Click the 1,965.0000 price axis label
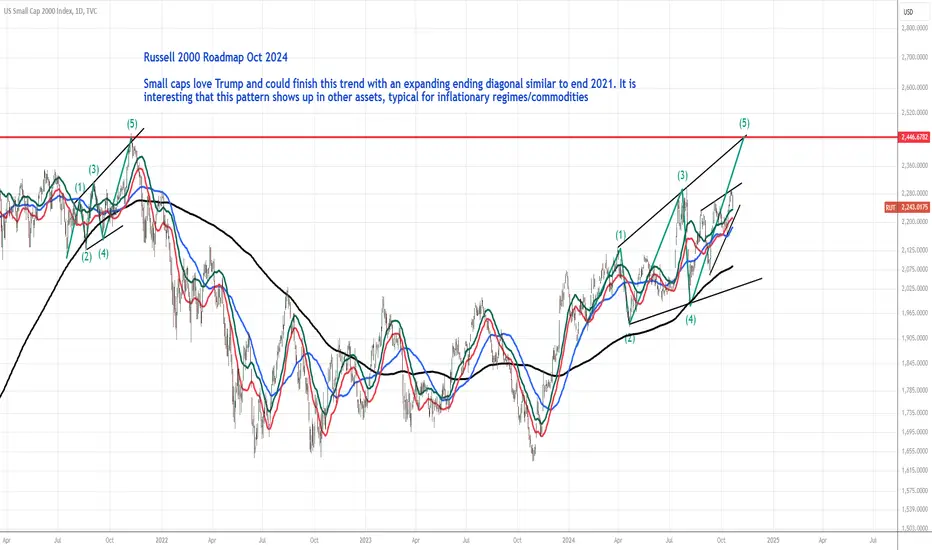Image resolution: width=932 pixels, height=550 pixels. (914, 313)
